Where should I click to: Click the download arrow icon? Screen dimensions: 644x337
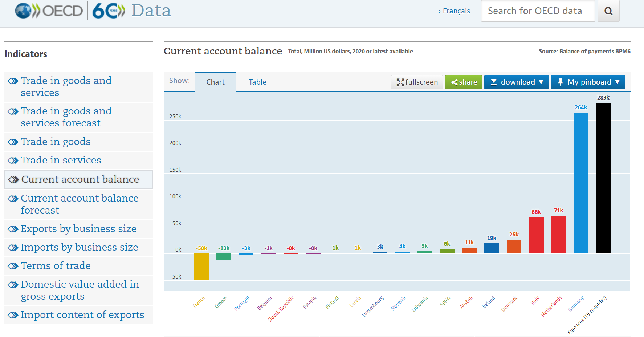tap(494, 82)
